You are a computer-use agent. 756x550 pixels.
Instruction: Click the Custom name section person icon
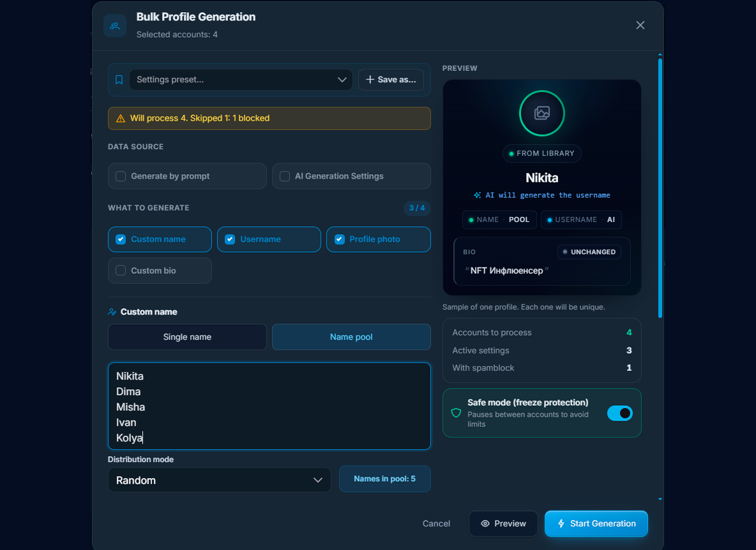click(x=112, y=312)
